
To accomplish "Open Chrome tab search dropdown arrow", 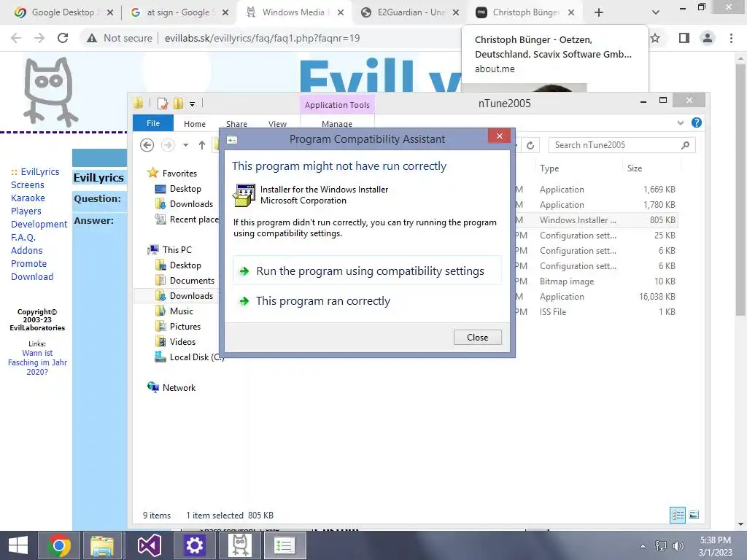I will click(656, 12).
